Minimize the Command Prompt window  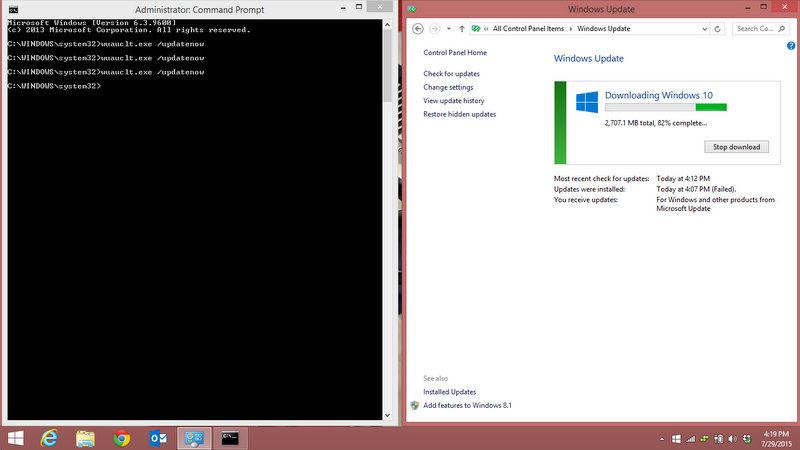[x=343, y=8]
